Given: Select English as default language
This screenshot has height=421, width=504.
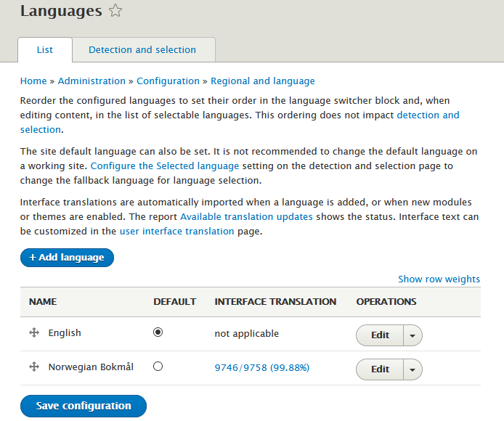Looking at the screenshot, I should coord(158,332).
